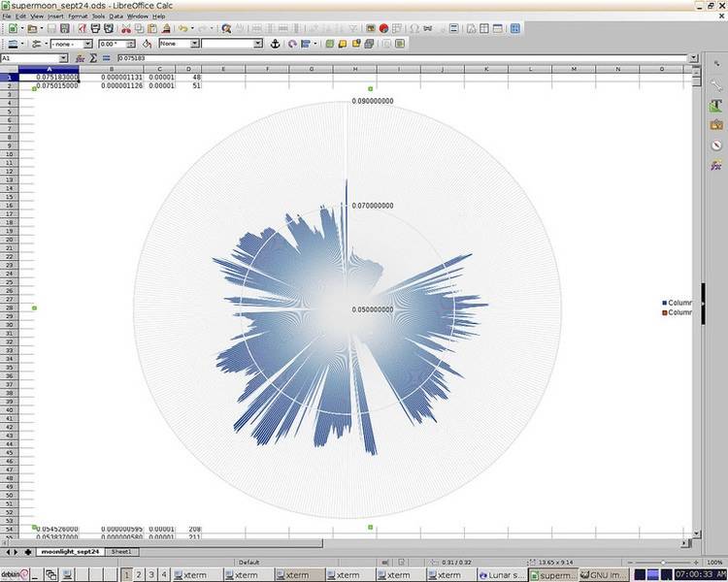Click the add sheet plus button
Image resolution: width=728 pixels, height=582 pixels.
[28, 552]
